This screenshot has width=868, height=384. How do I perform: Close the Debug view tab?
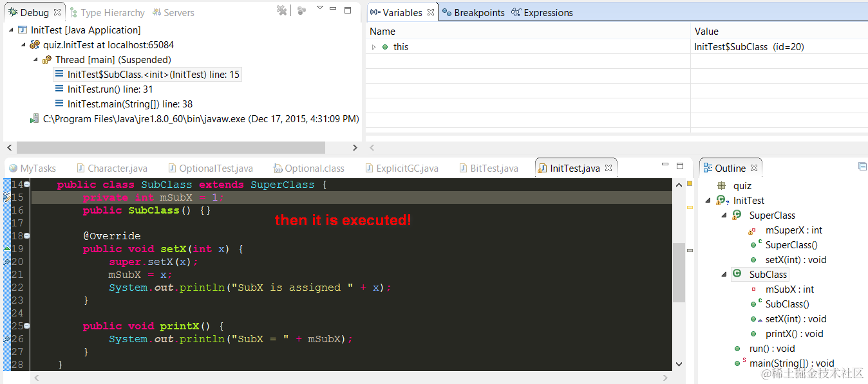pyautogui.click(x=57, y=12)
